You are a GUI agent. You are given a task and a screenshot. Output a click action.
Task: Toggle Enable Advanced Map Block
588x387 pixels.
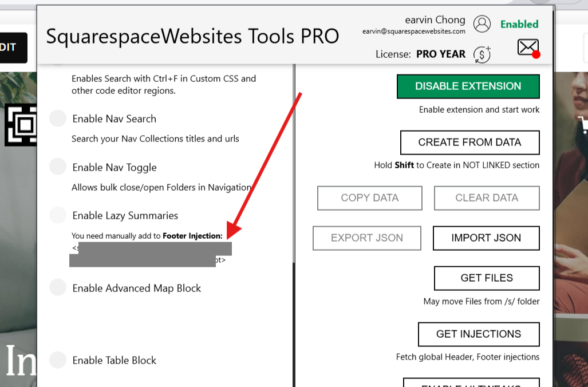pos(58,287)
